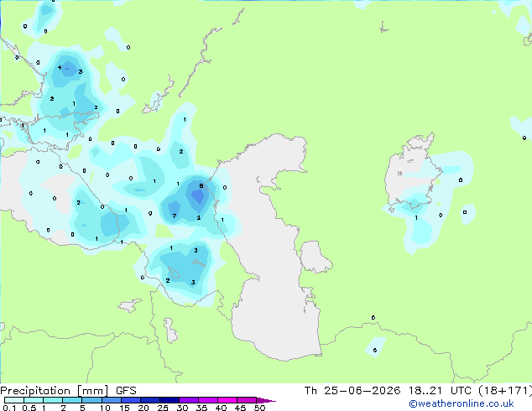The height and width of the screenshot is (411, 532).
Task: Click the 'GFS' model label
Action: [x=126, y=391]
